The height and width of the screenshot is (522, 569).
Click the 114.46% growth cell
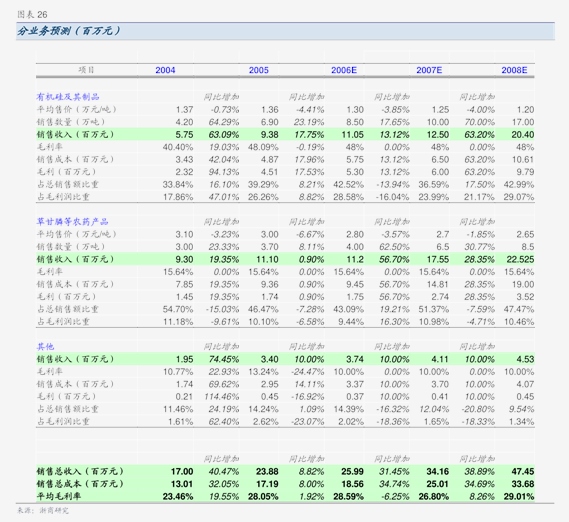222,397
